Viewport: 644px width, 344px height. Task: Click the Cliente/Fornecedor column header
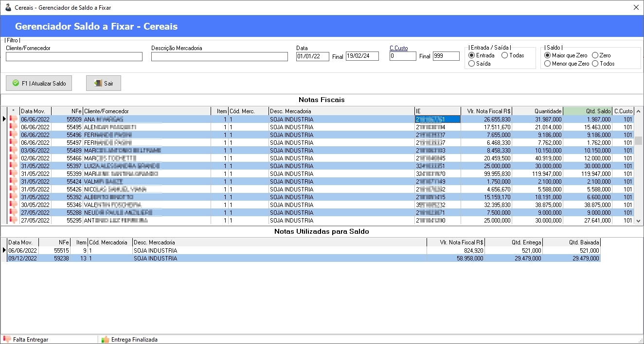pyautogui.click(x=147, y=111)
